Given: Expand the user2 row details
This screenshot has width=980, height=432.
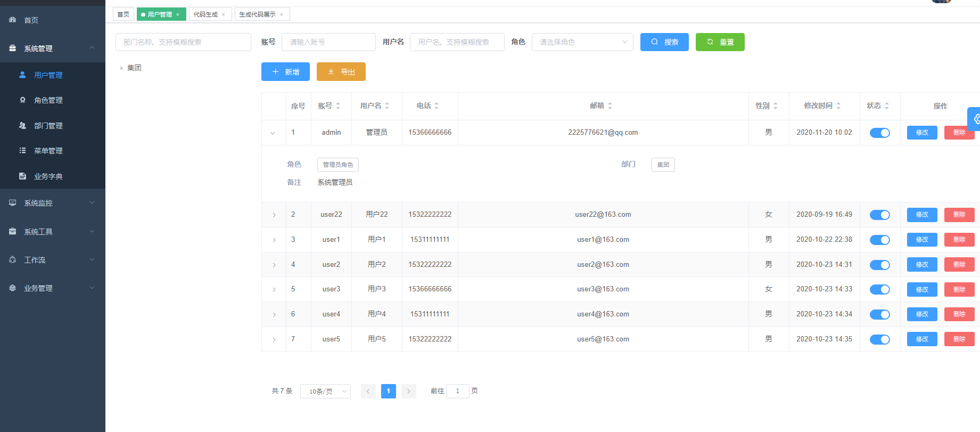Looking at the screenshot, I should [274, 265].
